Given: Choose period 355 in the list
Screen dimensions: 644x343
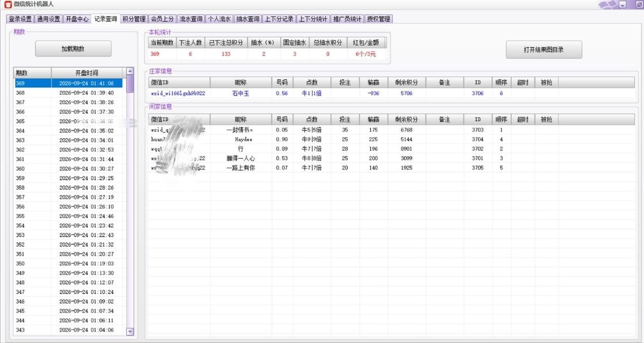Looking at the screenshot, I should tap(68, 216).
